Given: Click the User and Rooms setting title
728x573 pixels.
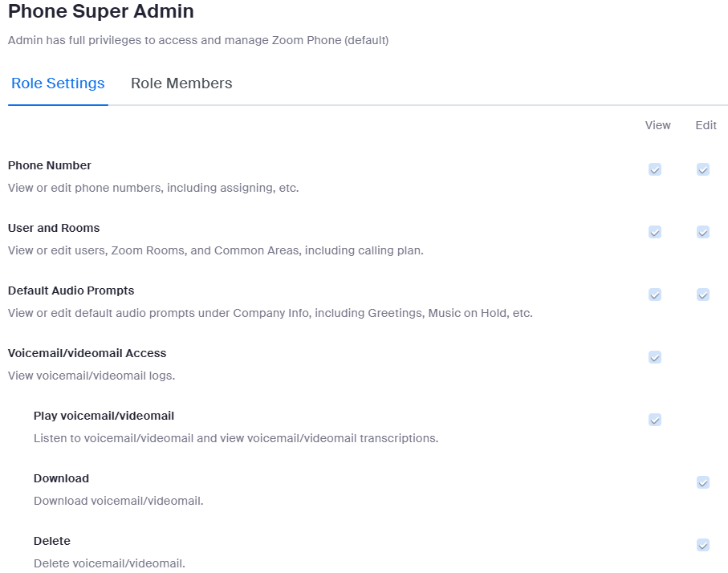Looking at the screenshot, I should 54,228.
